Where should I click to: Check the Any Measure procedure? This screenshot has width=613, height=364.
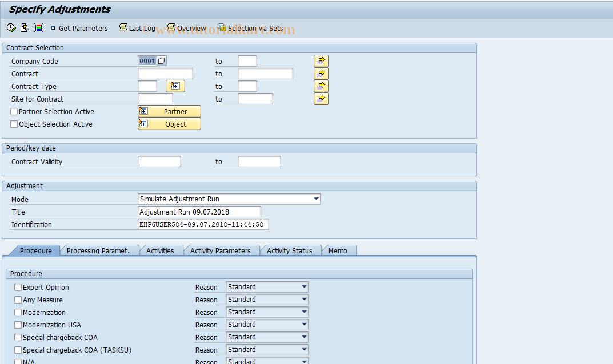point(18,300)
